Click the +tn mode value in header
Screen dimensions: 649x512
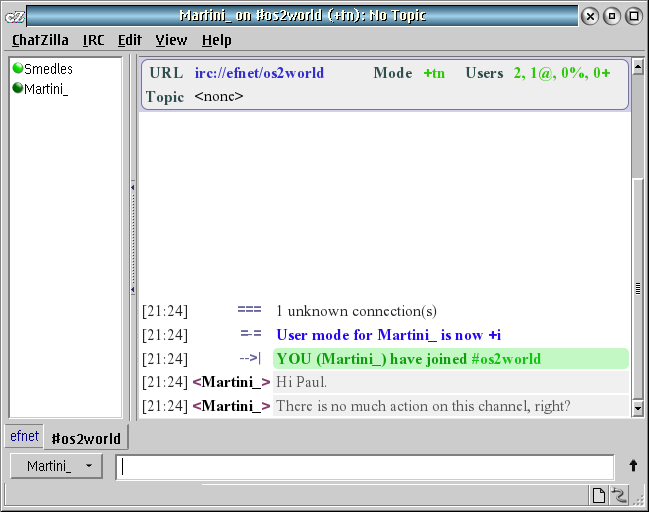pyautogui.click(x=434, y=73)
